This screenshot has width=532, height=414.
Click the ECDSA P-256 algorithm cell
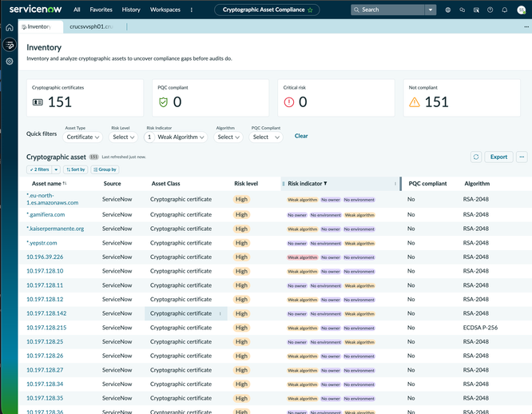click(x=480, y=328)
